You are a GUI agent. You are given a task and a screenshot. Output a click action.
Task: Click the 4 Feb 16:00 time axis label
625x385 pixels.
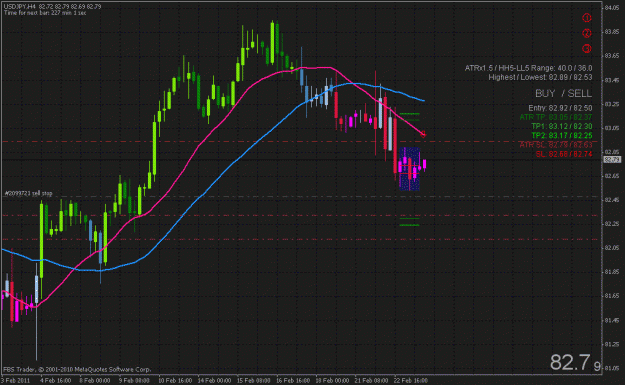[55, 380]
